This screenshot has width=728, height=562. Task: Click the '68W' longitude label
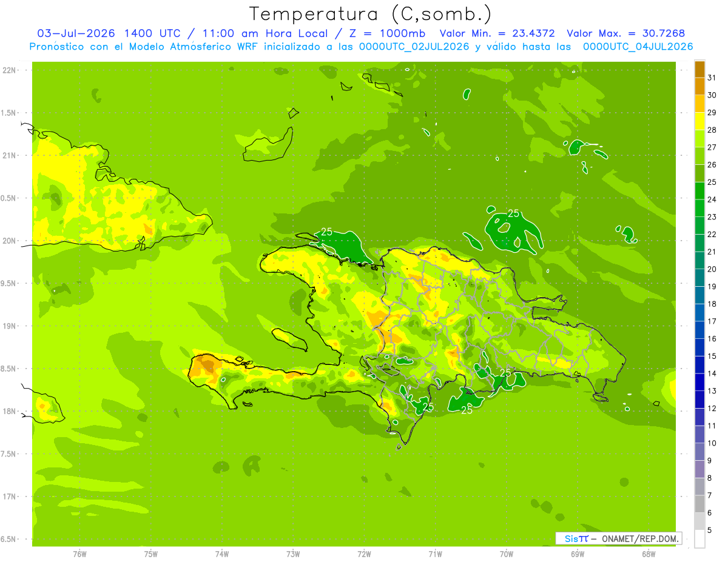coord(649,554)
